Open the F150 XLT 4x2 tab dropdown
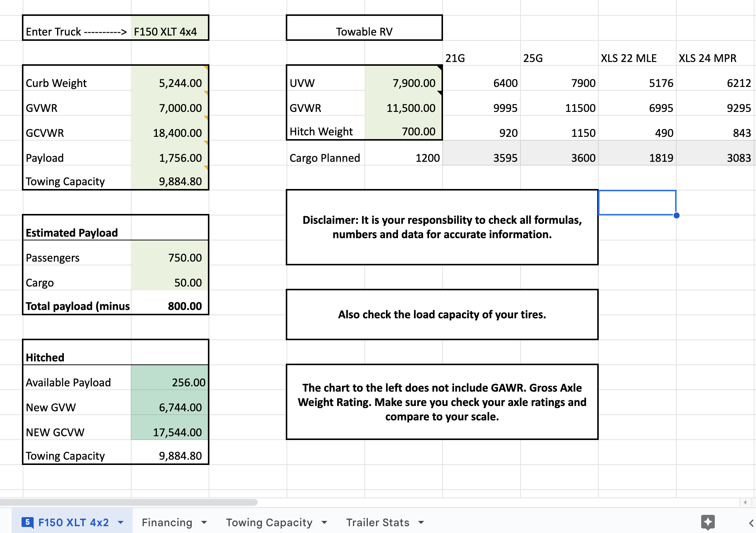Screen dimensions: 756x533 pyautogui.click(x=121, y=522)
